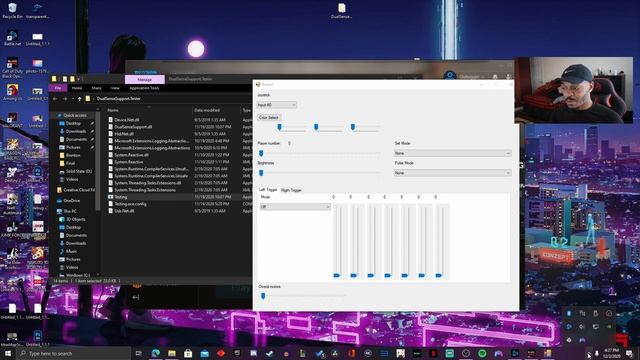The height and width of the screenshot is (360, 640).
Task: Select the Testing application file
Action: [x=121, y=197]
